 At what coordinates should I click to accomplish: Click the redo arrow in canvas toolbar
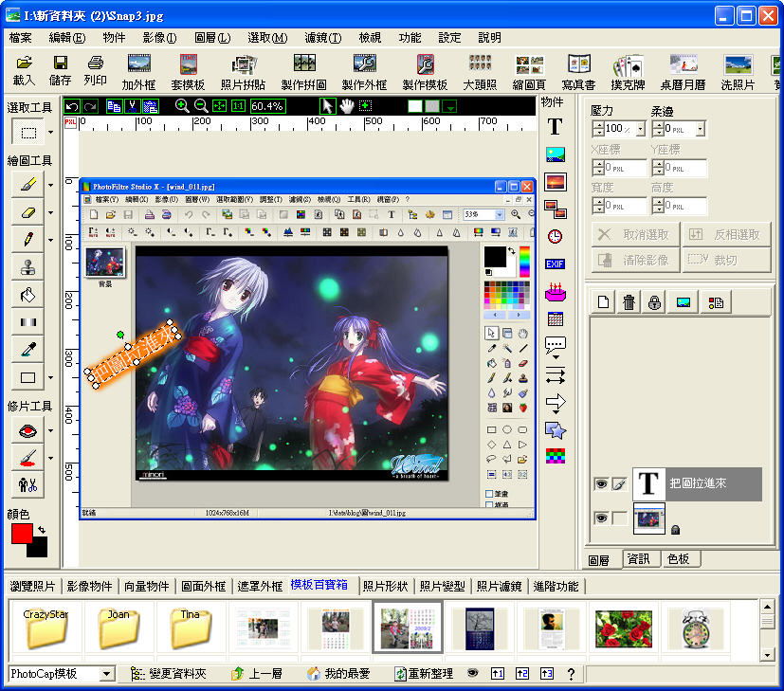pos(90,106)
